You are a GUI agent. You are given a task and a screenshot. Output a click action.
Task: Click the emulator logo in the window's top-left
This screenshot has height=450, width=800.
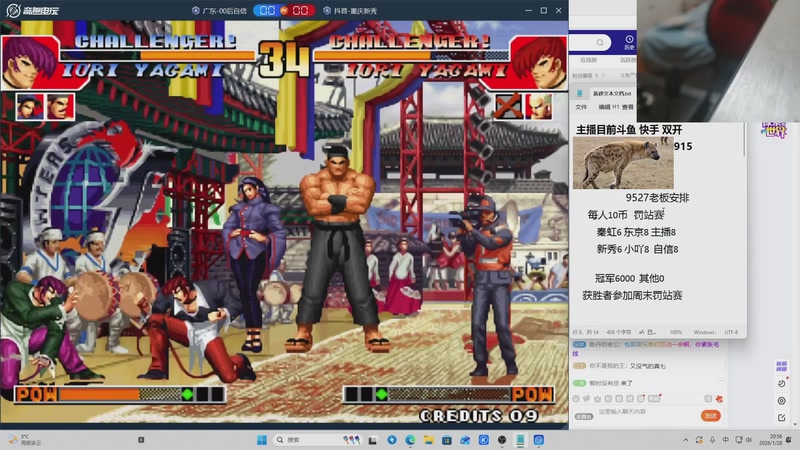[32, 10]
